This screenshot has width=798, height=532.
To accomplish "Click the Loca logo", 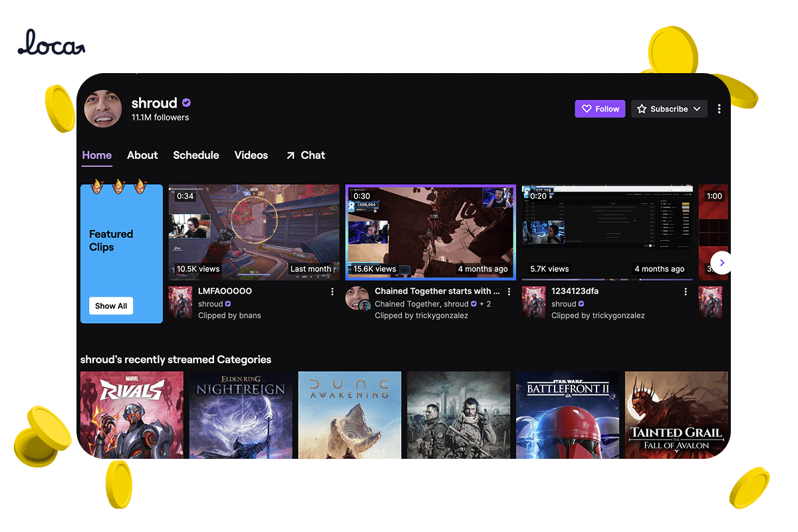I will pos(51,43).
